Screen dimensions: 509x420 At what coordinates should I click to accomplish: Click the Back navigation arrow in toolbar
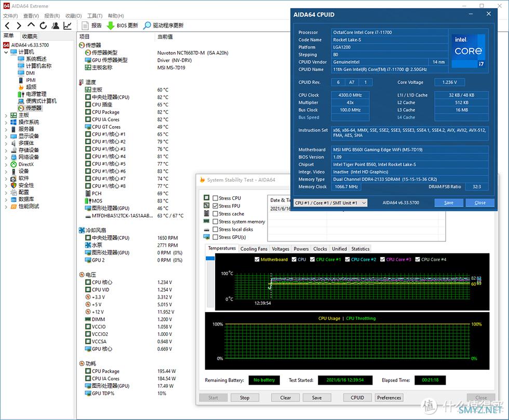(7, 25)
